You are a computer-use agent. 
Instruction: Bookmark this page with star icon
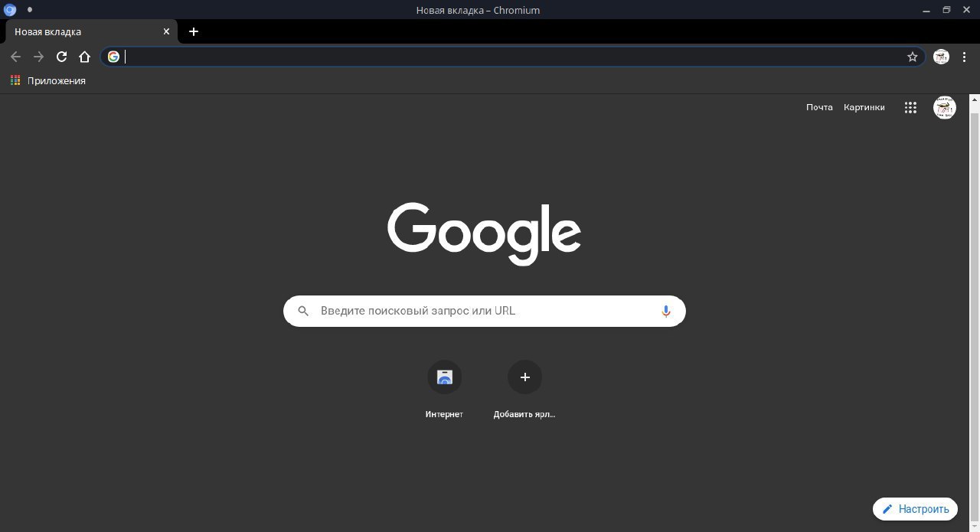[913, 57]
